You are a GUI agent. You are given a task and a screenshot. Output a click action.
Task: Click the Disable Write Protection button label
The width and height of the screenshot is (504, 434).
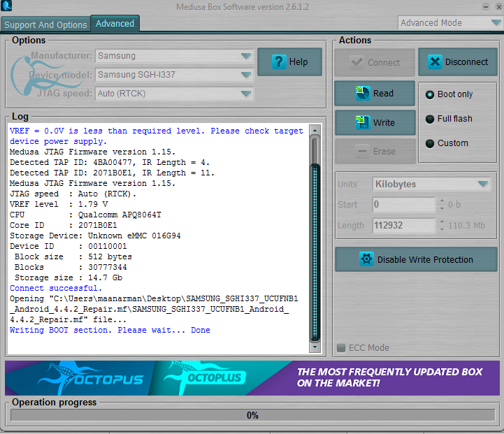coord(425,259)
